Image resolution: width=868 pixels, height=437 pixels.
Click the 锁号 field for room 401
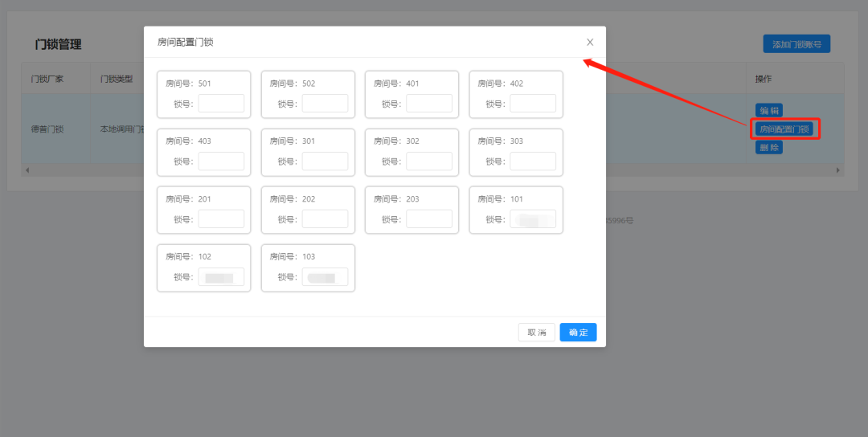[429, 104]
